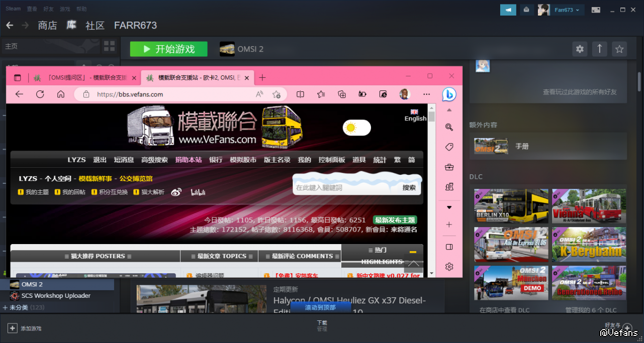644x343 pixels.
Task: Close the OMSI提问区 Edge tab
Action: (134, 78)
